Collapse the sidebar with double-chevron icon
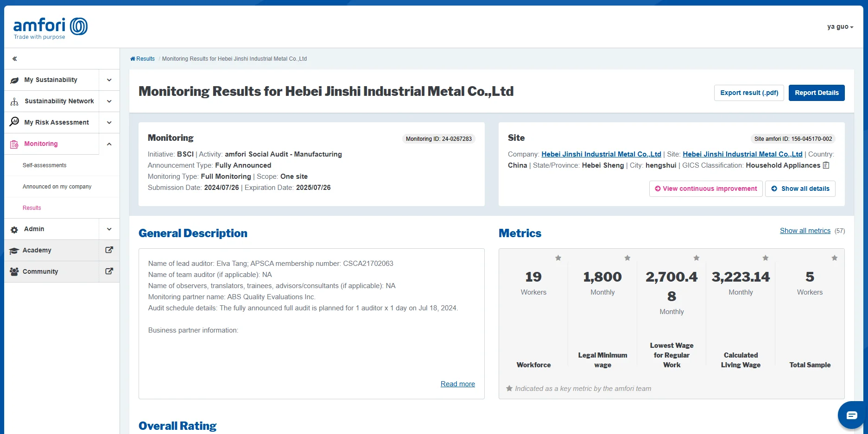 point(15,59)
